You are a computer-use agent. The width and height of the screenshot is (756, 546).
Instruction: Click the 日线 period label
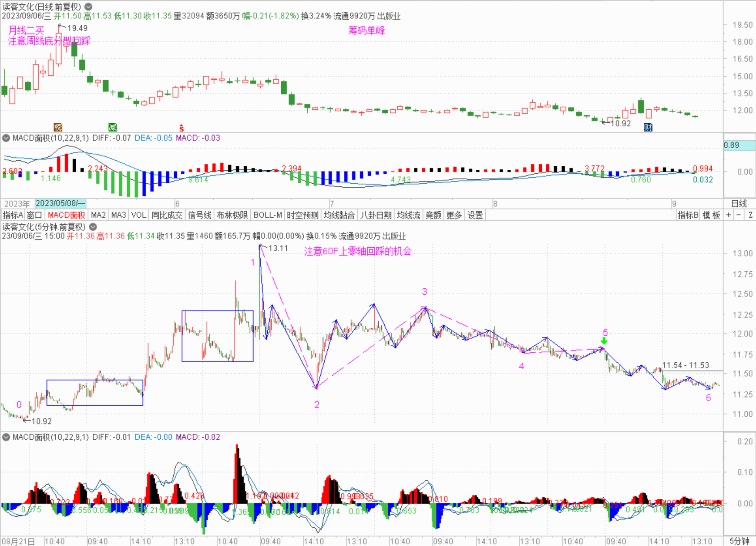[x=739, y=203]
